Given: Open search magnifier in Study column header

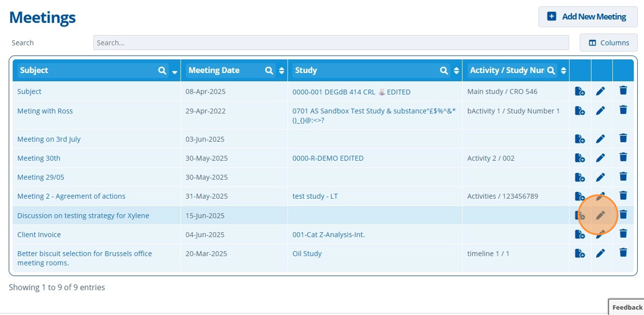Looking at the screenshot, I should click(444, 70).
